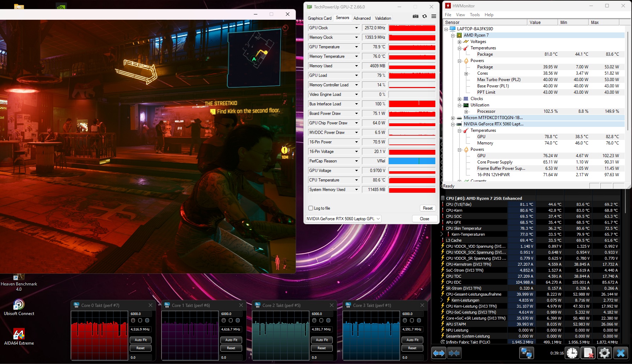Switch to the Advanced tab in GPU-Z
The image size is (632, 364).
click(362, 18)
